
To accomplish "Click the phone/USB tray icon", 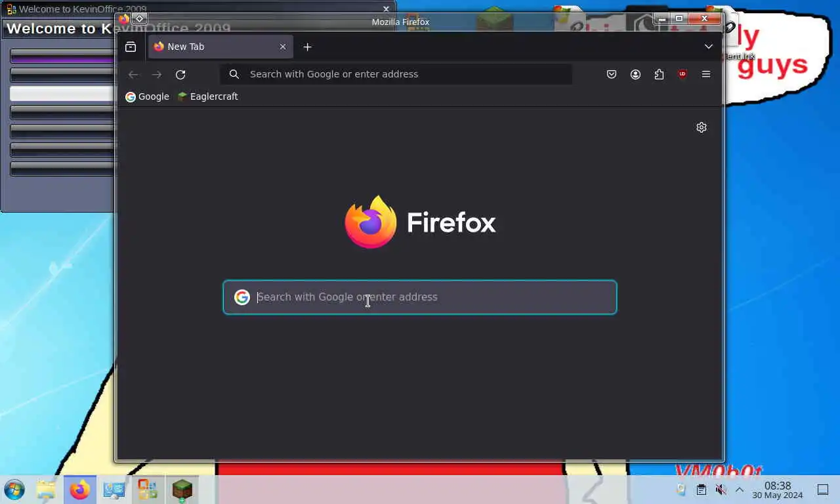I will (682, 490).
